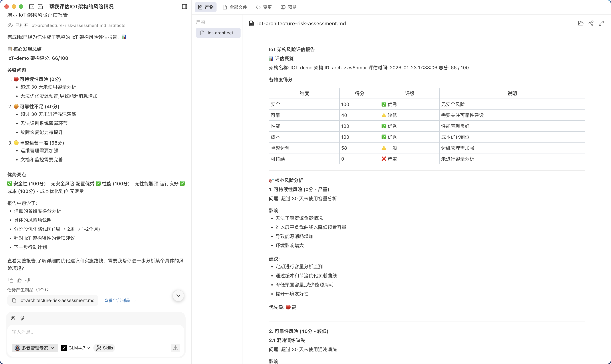Open the document's folder location icon

581,23
